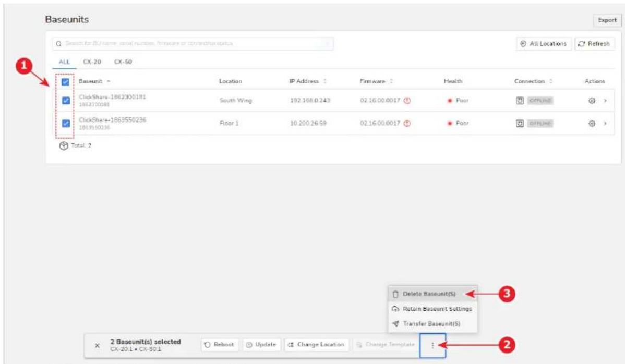Click the Change Location button
Image resolution: width=625 pixels, height=364 pixels.
pos(317,345)
